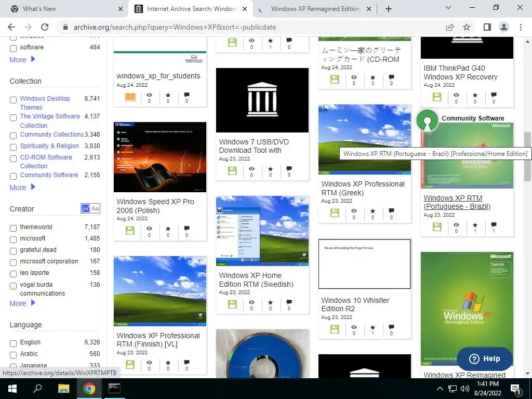Check the microsoft creator filter

(x=13, y=240)
